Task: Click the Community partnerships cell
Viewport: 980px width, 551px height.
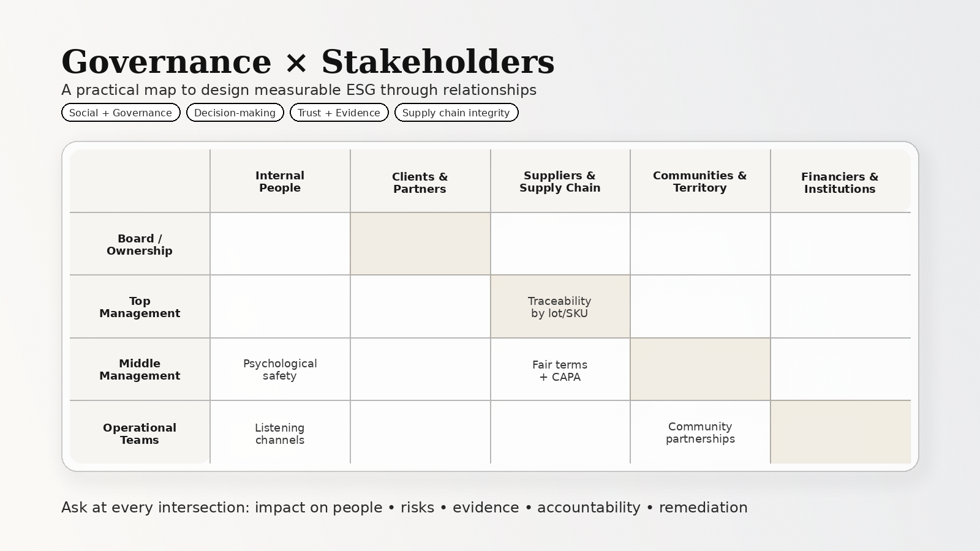Action: pos(700,432)
